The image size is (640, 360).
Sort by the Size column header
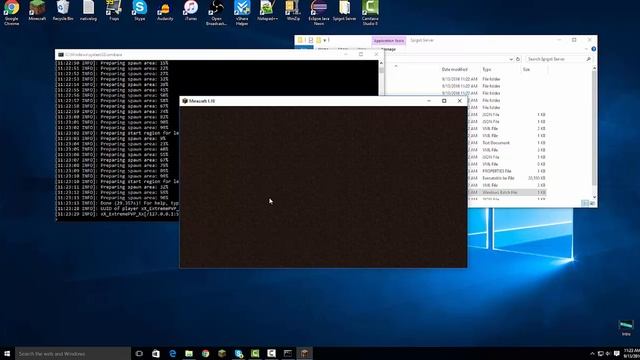[527, 69]
